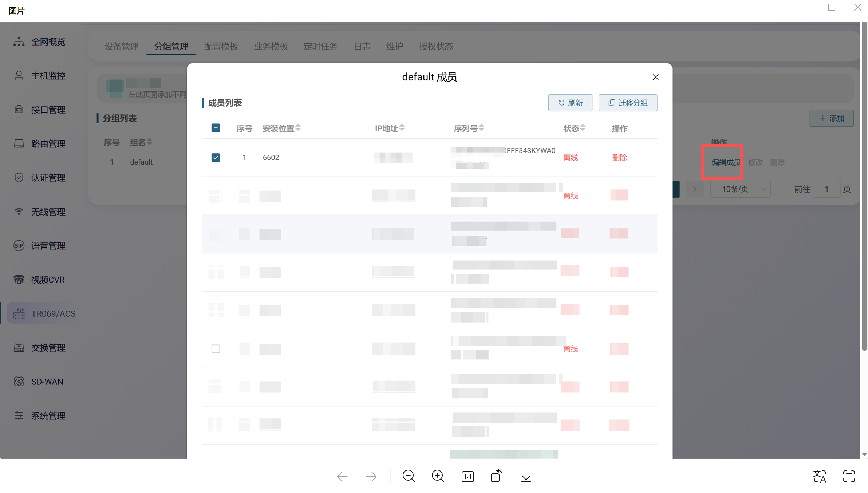Check the unchecked checkbox in sixth row
This screenshot has width=868, height=493.
(x=216, y=349)
